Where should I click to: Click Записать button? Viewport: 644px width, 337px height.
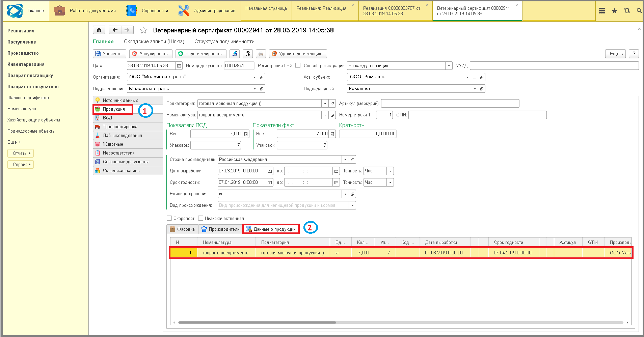[x=109, y=54]
